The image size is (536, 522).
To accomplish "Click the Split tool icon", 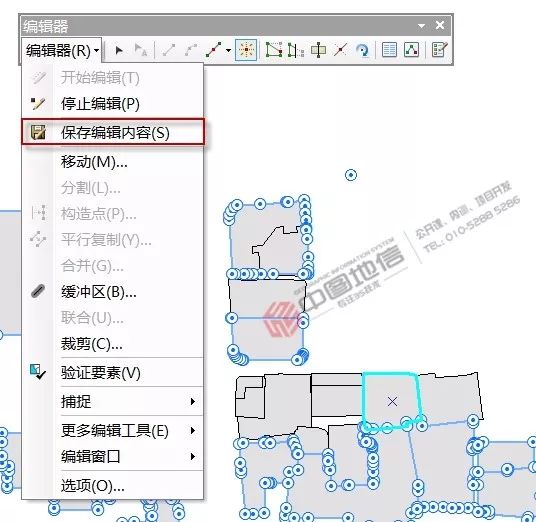I will coord(340,51).
